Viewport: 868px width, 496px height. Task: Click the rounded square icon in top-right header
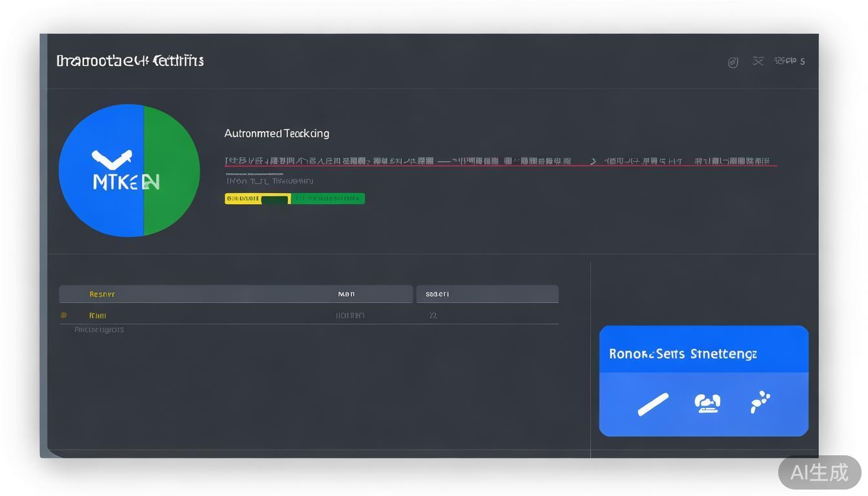click(733, 62)
